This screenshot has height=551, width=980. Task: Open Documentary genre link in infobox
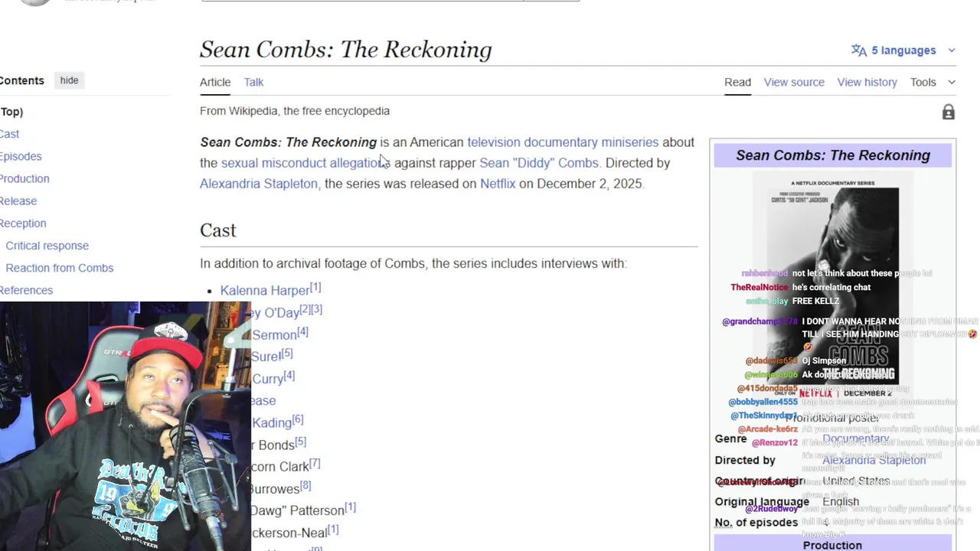856,439
